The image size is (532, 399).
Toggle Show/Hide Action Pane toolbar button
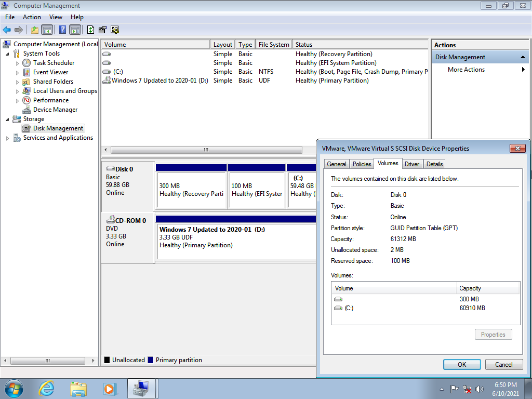75,30
